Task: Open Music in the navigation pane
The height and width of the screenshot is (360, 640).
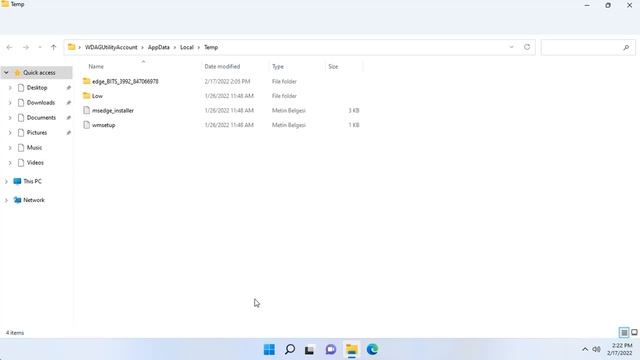Action: coord(34,148)
